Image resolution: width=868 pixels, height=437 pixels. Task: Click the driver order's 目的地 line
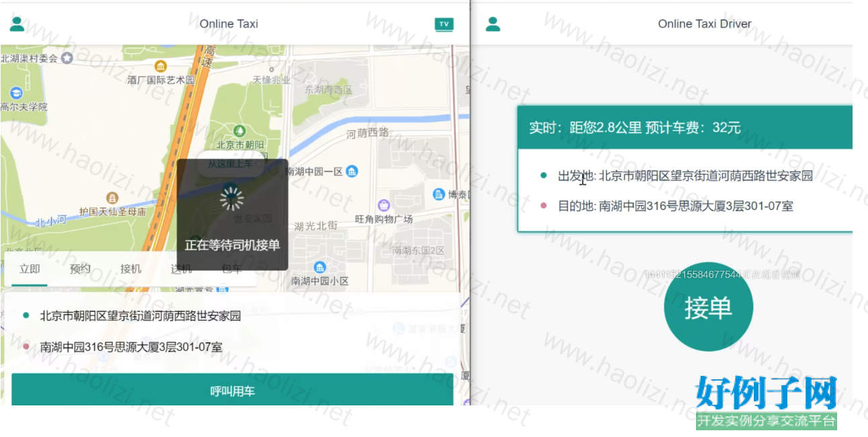point(675,206)
